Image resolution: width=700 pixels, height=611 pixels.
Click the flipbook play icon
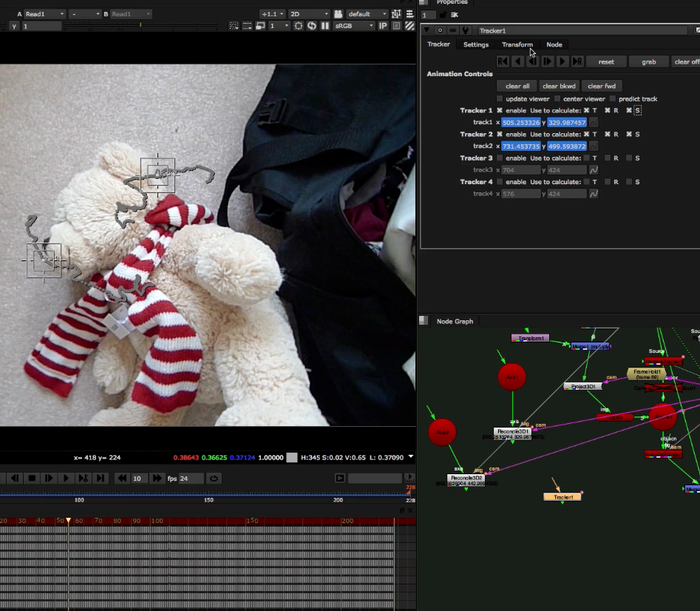[x=340, y=479]
